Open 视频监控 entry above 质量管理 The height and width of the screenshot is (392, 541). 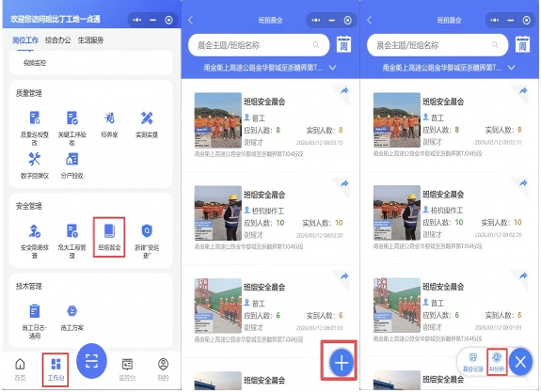coord(35,63)
